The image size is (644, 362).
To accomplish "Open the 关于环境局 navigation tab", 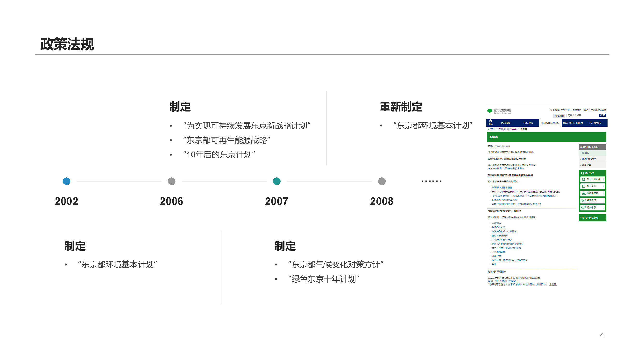I will (595, 123).
